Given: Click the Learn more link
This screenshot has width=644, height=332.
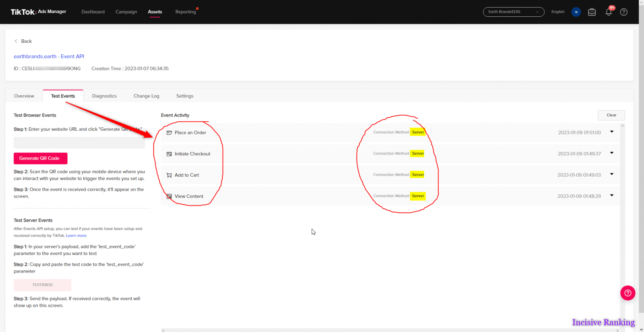Looking at the screenshot, I should (x=76, y=236).
